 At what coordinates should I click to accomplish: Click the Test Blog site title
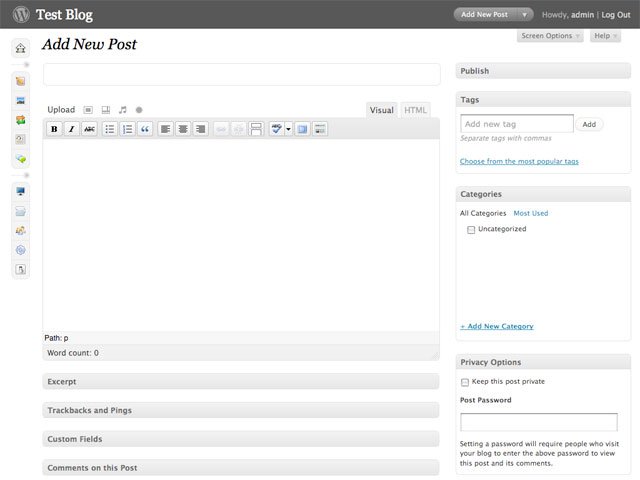(64, 15)
